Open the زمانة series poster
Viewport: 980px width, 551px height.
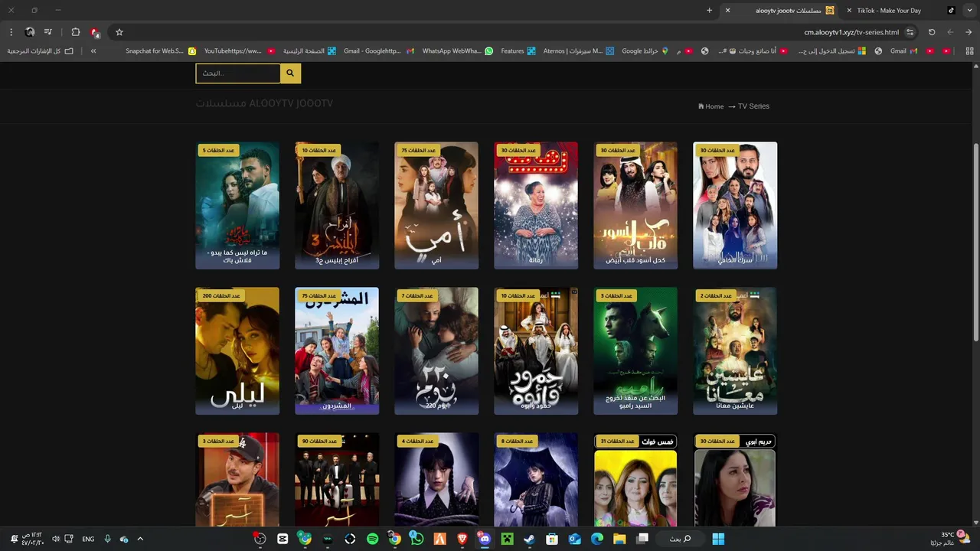[x=536, y=205]
